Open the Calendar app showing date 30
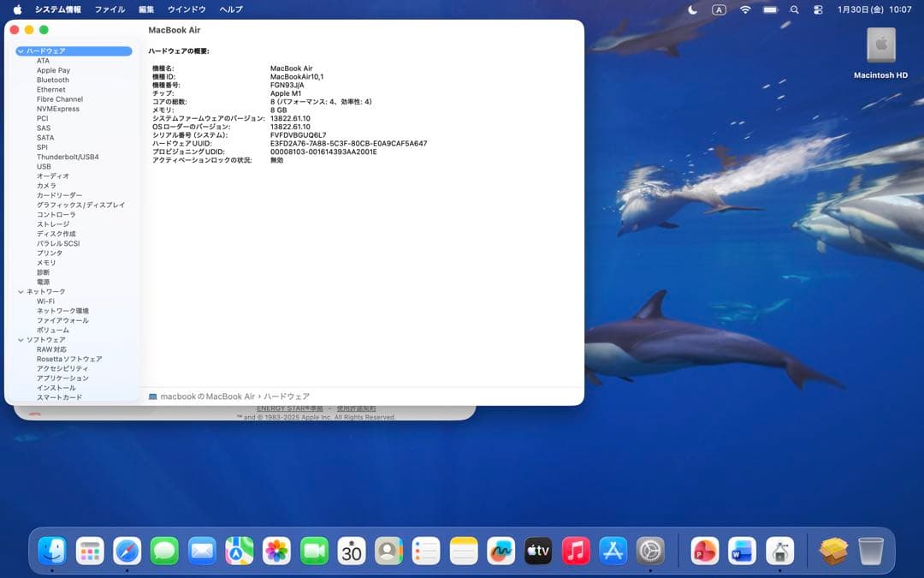 [x=351, y=552]
